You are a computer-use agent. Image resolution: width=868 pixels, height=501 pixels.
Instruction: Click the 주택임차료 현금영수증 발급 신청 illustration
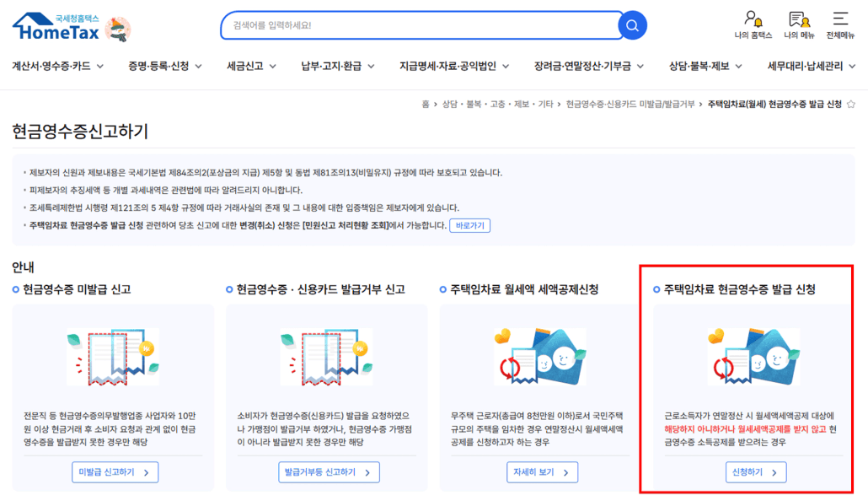tap(754, 357)
